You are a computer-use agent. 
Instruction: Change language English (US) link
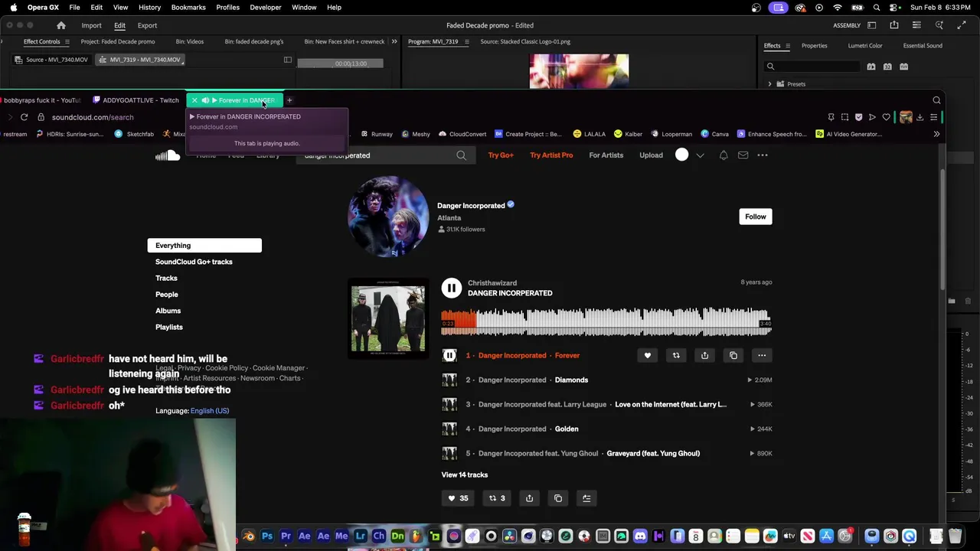(x=210, y=411)
